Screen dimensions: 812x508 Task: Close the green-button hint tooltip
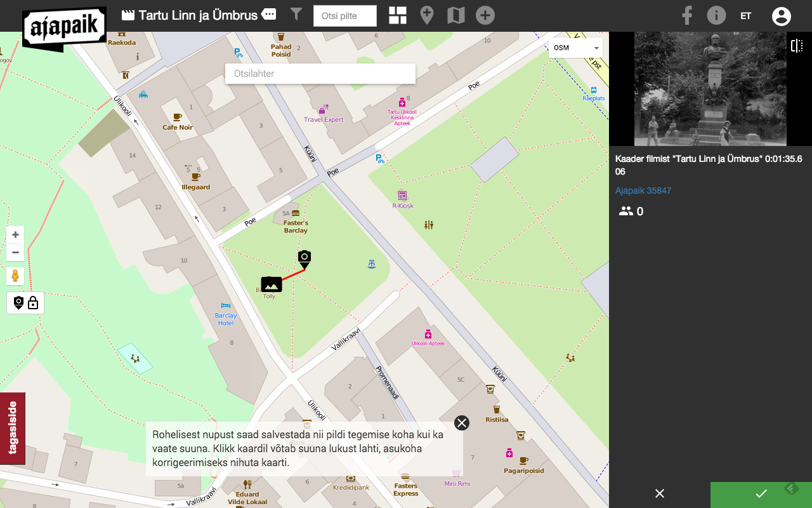[x=462, y=423]
